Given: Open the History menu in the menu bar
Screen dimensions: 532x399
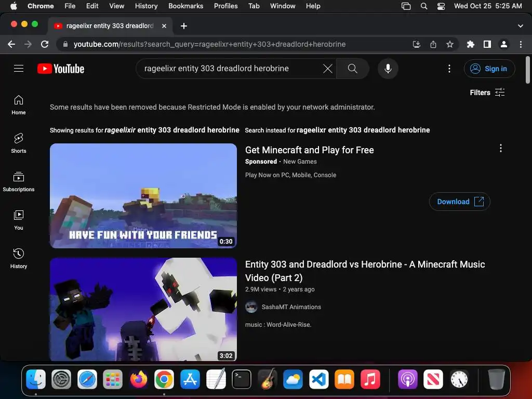Looking at the screenshot, I should (x=146, y=6).
